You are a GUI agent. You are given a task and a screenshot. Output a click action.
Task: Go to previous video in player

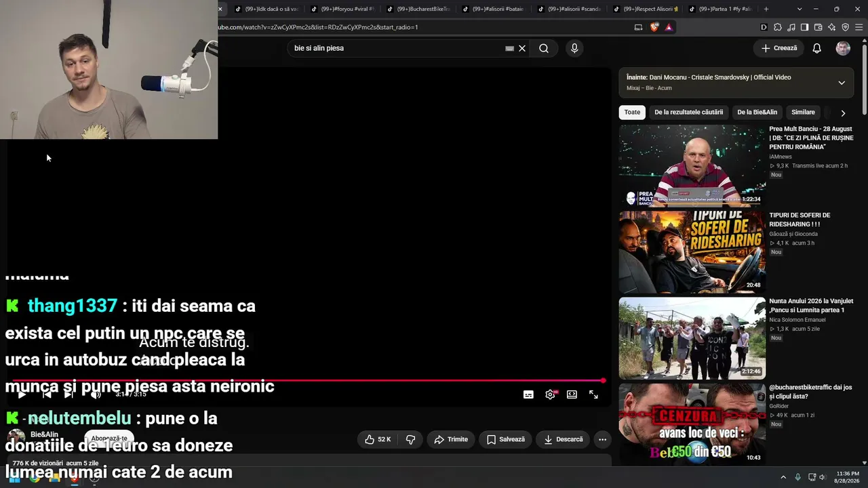47,394
